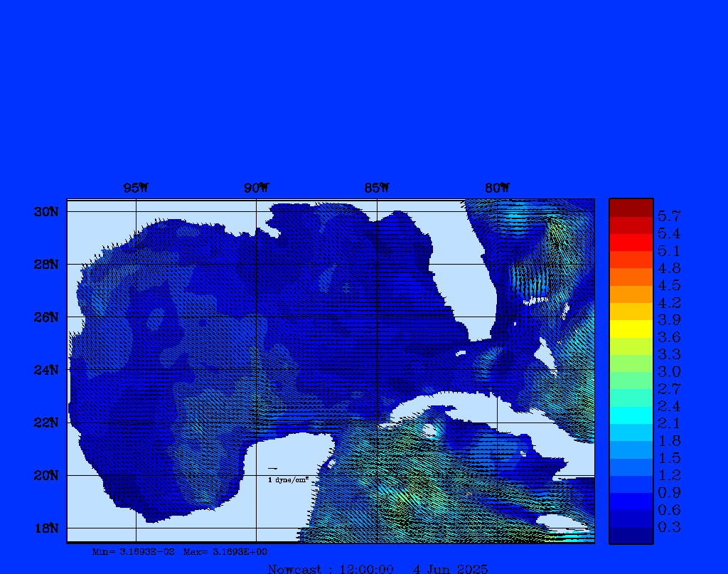
Task: Click the 5.7 color scale label
Action: point(669,216)
